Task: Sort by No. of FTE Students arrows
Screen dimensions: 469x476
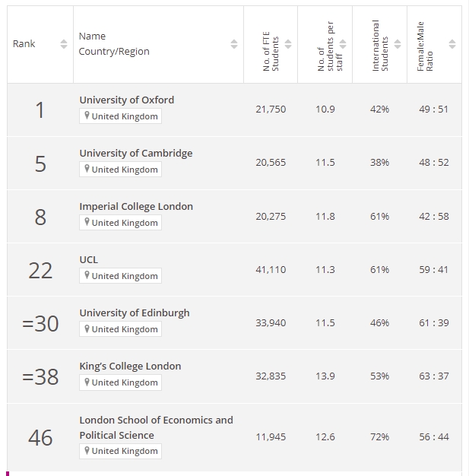Action: (288, 44)
